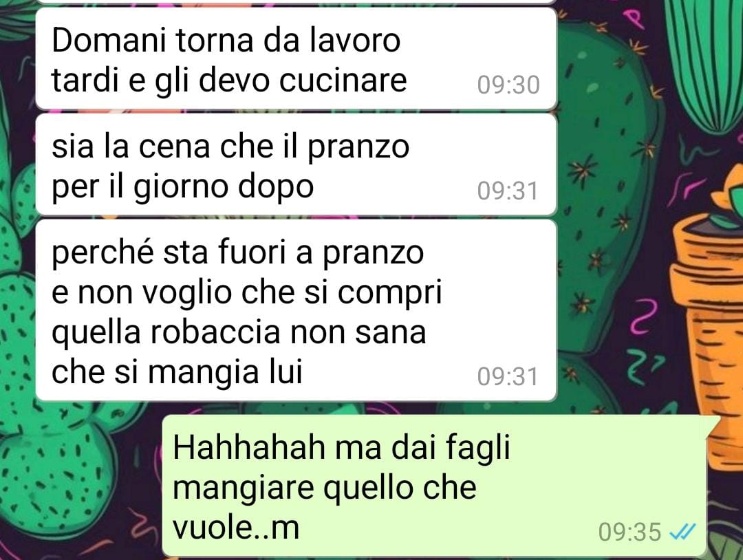Screen dimensions: 743x560
Task: Select the message "sia la cena che il pranzo"
Action: 296,164
